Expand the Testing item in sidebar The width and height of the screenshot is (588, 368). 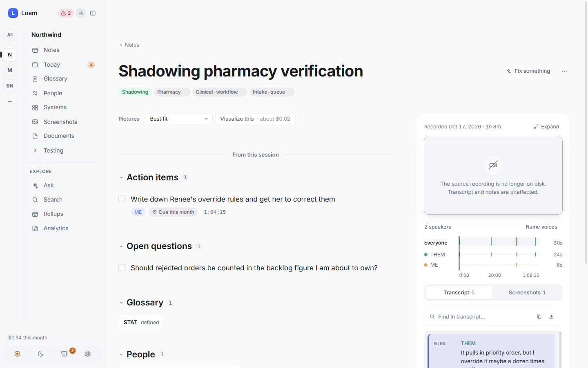[x=35, y=150]
